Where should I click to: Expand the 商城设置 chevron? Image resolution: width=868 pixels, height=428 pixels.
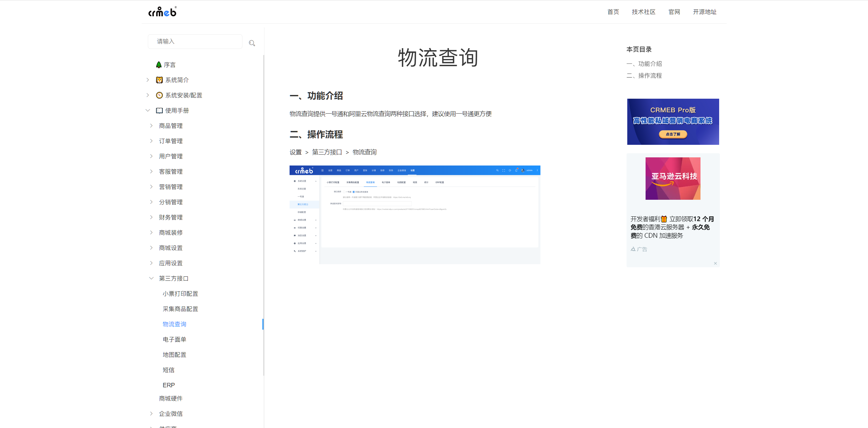tap(152, 248)
